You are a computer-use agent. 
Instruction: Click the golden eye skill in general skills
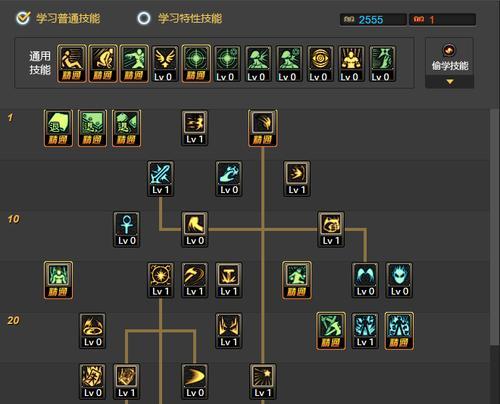[x=319, y=64]
